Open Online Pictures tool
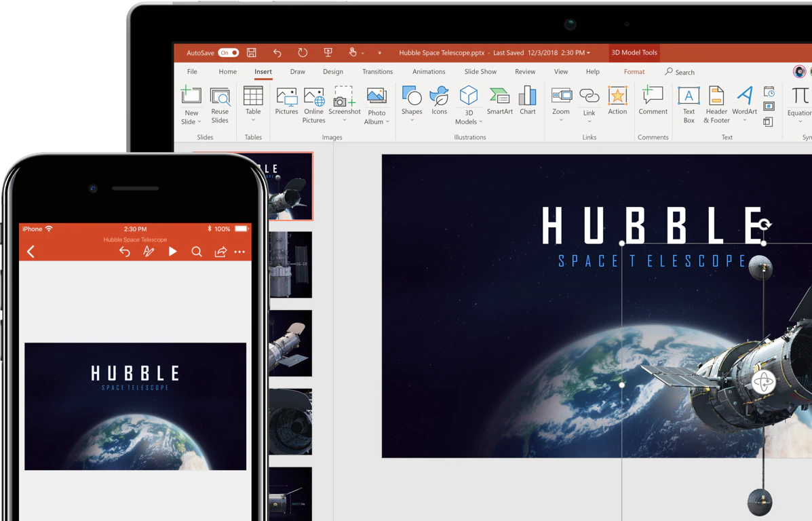Viewport: 812px width, 521px height. click(314, 106)
